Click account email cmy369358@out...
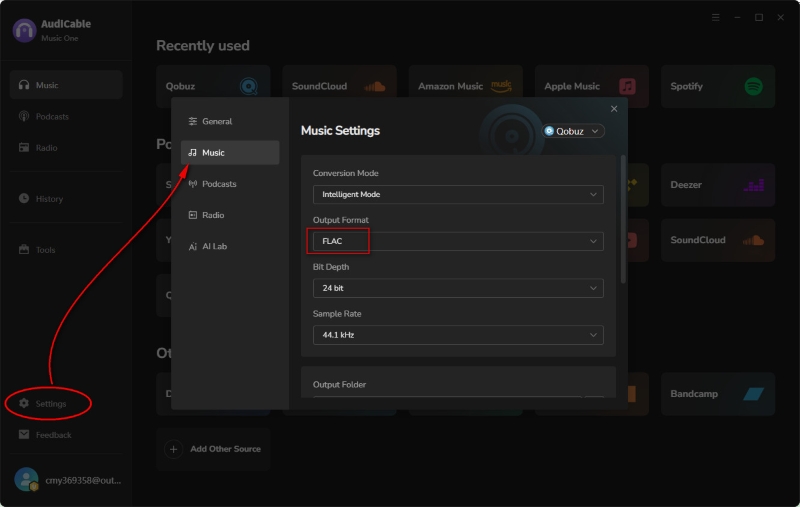The width and height of the screenshot is (800, 507). 83,480
